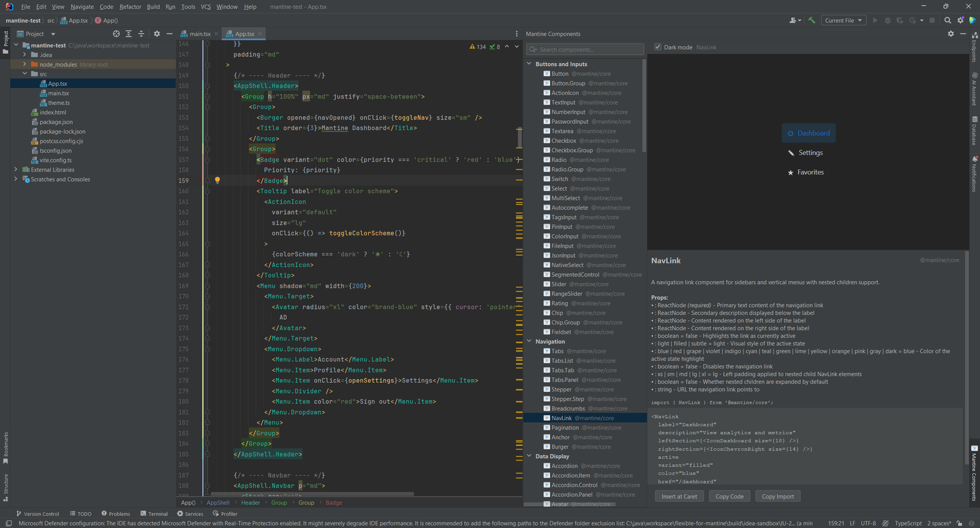Collapse the Navigation component group
Viewport: 980px width, 528px height.
coord(529,342)
